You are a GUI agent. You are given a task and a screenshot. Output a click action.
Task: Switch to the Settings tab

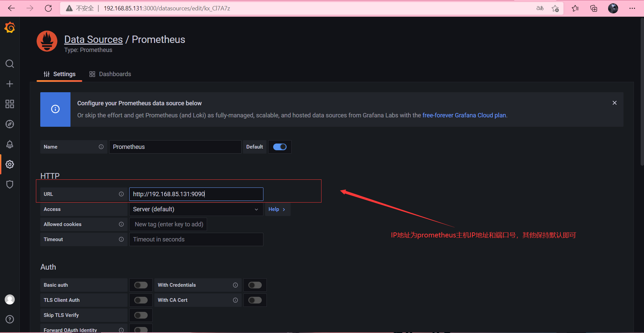click(59, 74)
